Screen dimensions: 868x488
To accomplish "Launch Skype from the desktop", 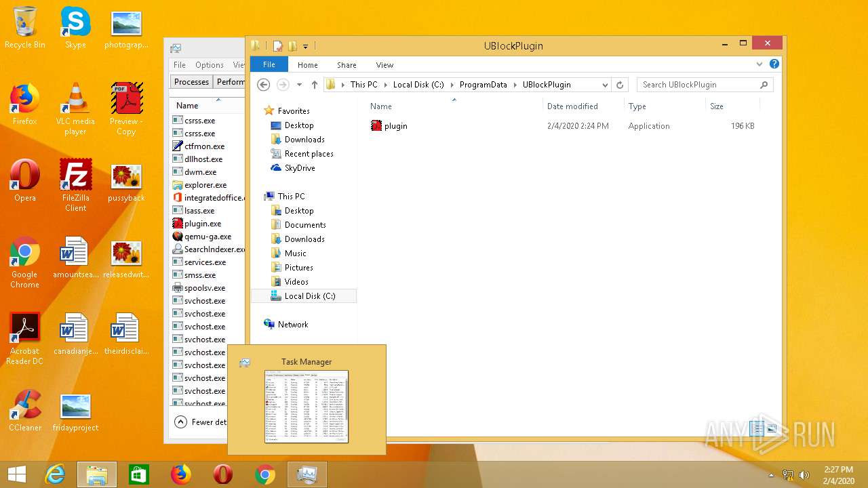I will point(75,27).
